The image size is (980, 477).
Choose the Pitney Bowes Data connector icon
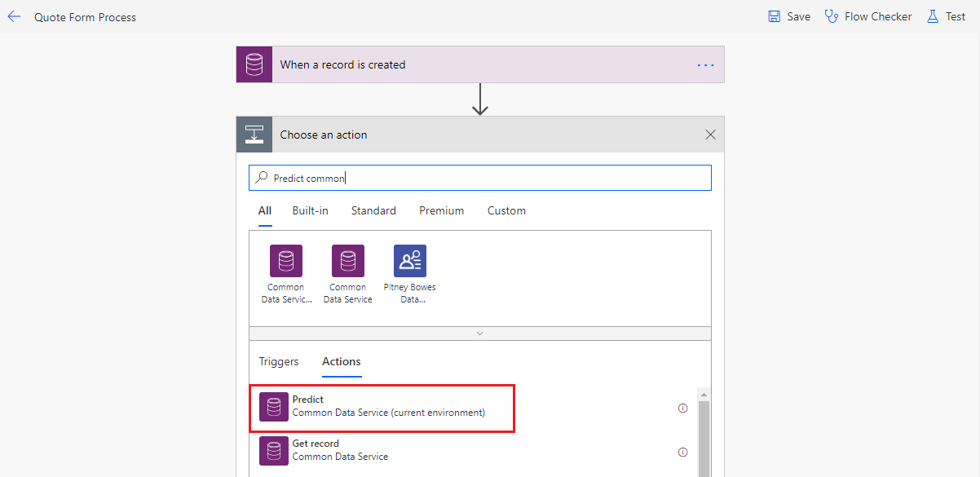tap(410, 261)
